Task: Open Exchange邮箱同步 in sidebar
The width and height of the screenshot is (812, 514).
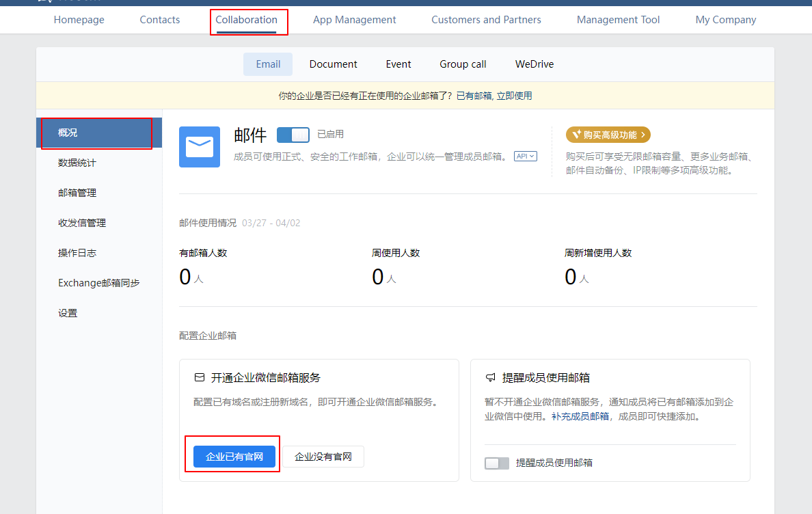Action: [99, 283]
